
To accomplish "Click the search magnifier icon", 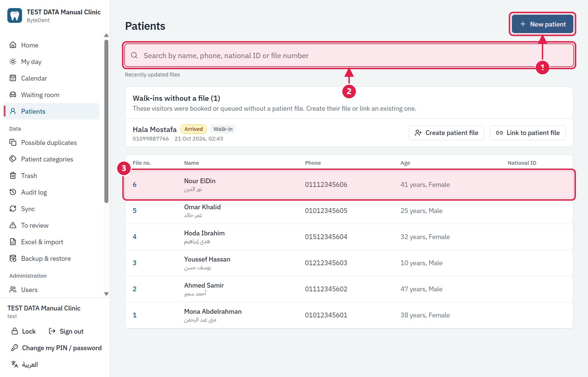I will (x=134, y=55).
